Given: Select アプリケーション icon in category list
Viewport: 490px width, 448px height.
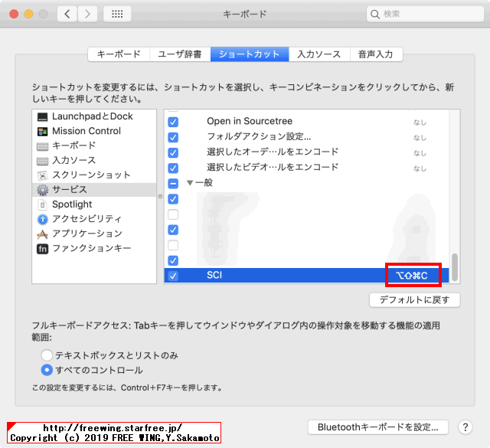Looking at the screenshot, I should tap(43, 234).
